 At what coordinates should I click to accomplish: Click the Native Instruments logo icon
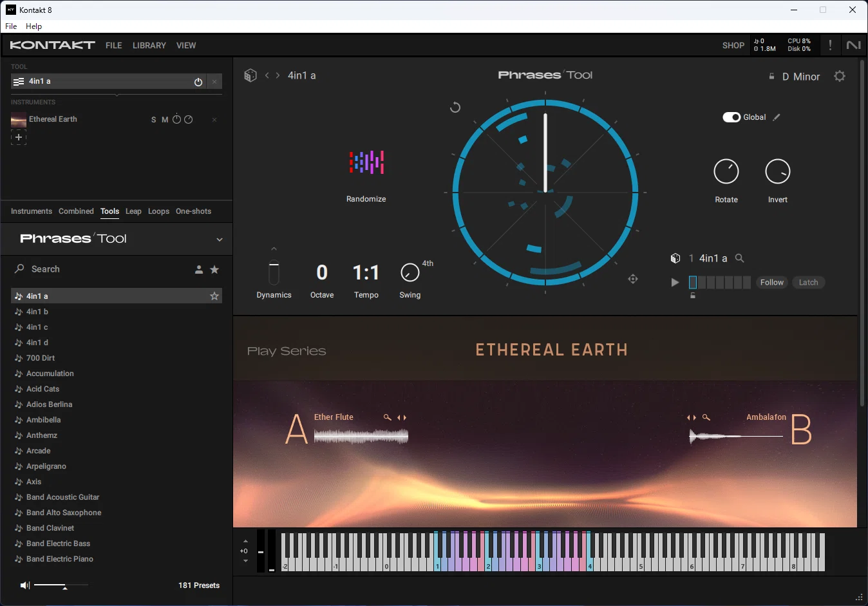pos(853,45)
